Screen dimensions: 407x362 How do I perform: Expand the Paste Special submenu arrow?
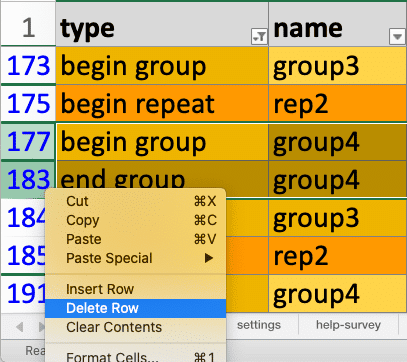click(x=209, y=258)
